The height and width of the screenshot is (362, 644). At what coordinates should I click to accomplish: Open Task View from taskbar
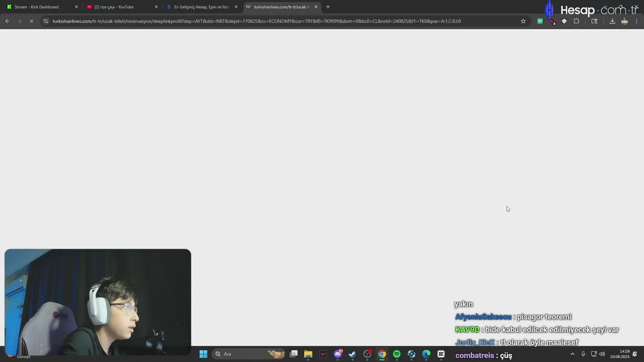294,354
